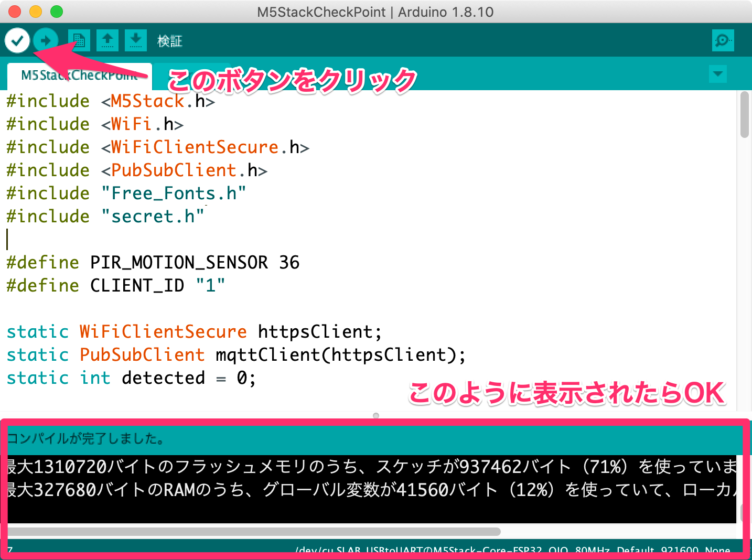The image size is (752, 560).
Task: Click the macOS green zoom window button
Action: (x=57, y=12)
